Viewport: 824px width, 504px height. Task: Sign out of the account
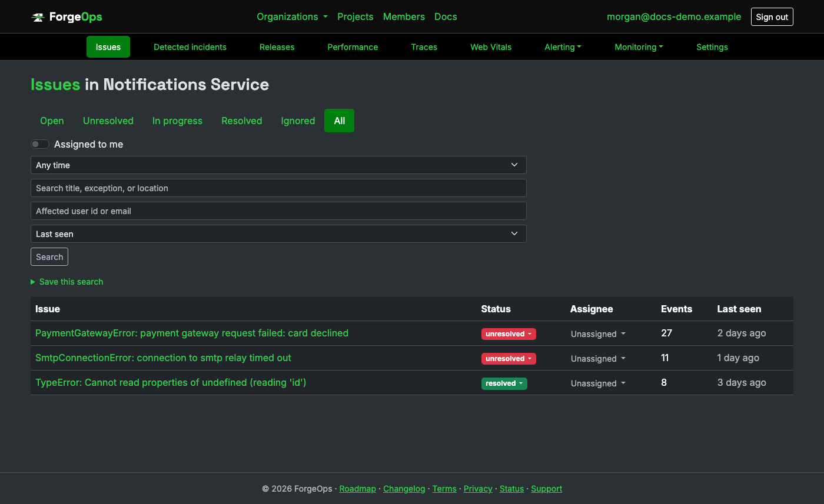pyautogui.click(x=772, y=17)
